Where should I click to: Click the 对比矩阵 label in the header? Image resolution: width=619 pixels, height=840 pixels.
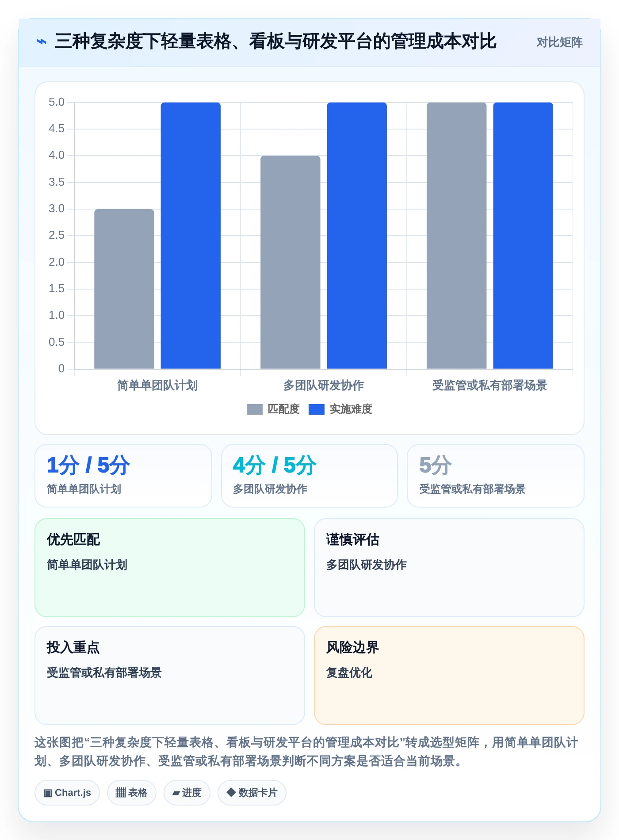pos(559,42)
